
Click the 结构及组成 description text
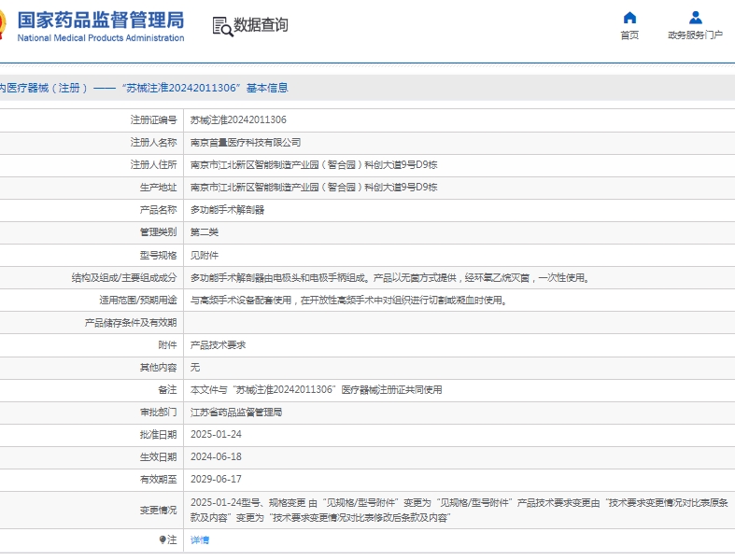[389, 278]
